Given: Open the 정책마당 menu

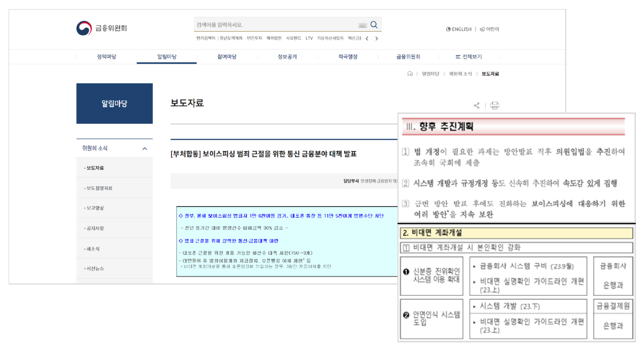Looking at the screenshot, I should point(106,57).
